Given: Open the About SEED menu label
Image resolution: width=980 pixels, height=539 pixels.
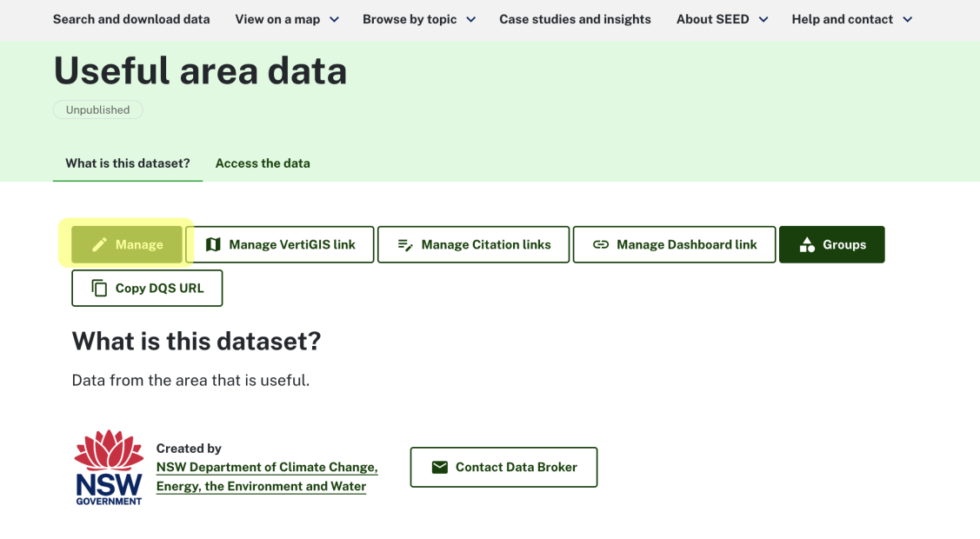Looking at the screenshot, I should click(x=712, y=19).
